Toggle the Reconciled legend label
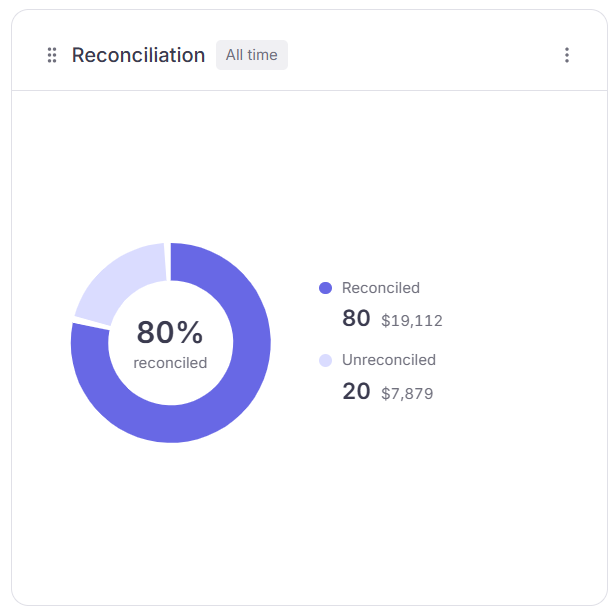Viewport: 615px width, 611px height. click(x=381, y=288)
